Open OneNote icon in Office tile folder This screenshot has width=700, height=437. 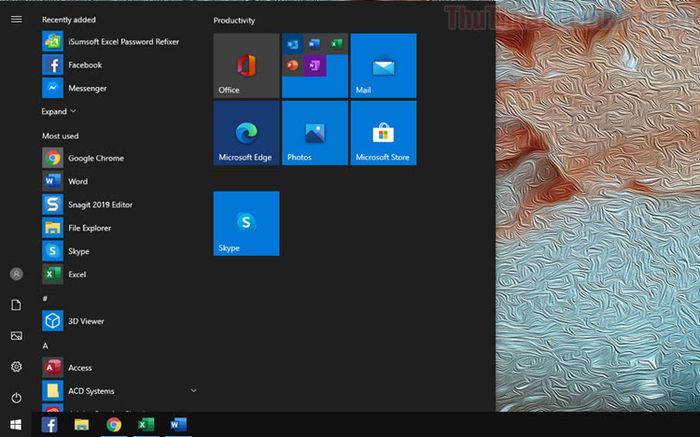point(315,66)
